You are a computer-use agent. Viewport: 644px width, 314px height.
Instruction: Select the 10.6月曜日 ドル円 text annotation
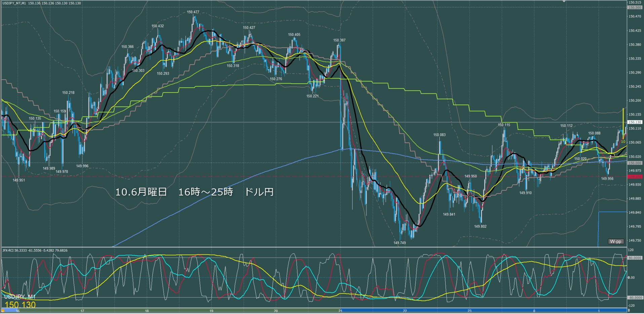[194, 192]
